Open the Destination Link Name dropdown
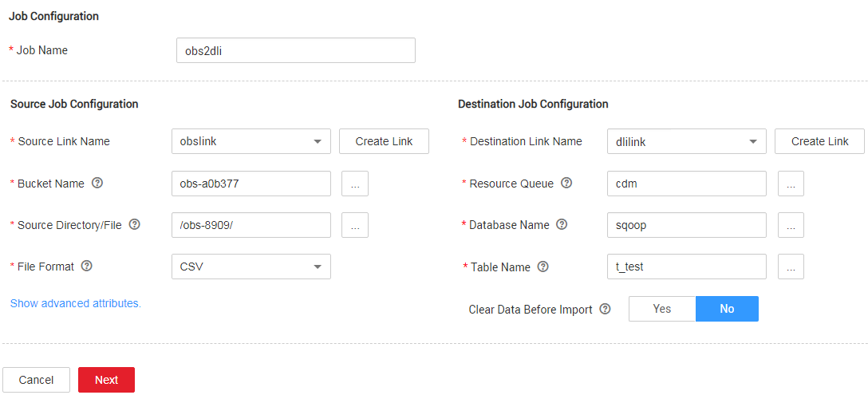This screenshot has height=395, width=868. 686,141
